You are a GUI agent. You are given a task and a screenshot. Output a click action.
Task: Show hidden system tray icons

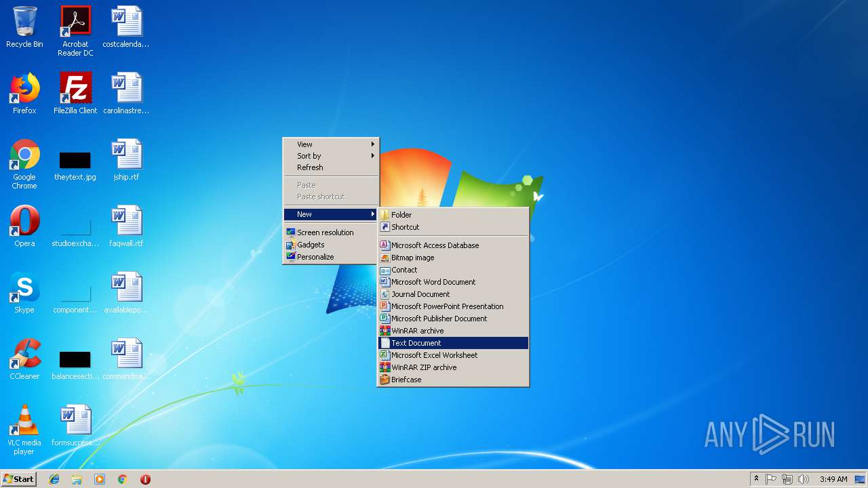point(756,479)
